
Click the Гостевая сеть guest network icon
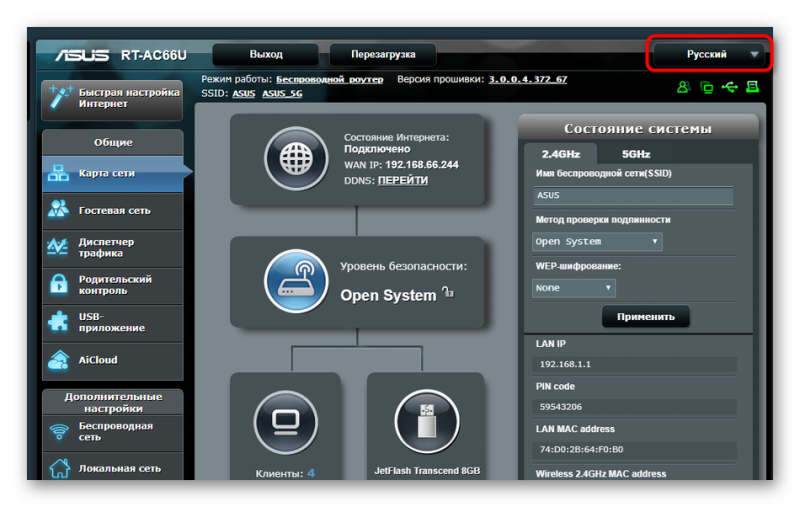click(x=58, y=210)
